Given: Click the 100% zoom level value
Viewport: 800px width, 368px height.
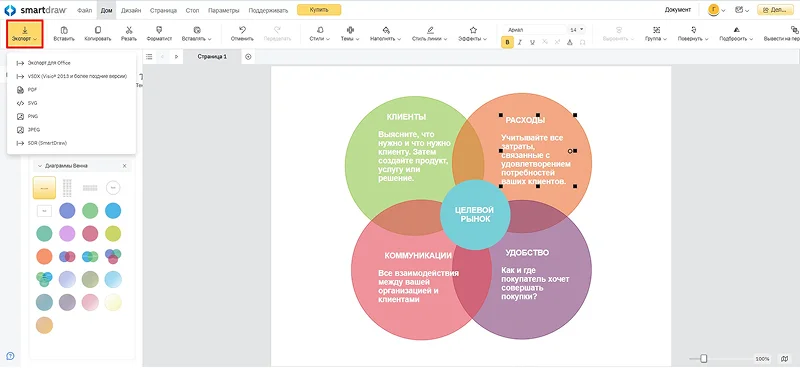Looking at the screenshot, I should 762,359.
